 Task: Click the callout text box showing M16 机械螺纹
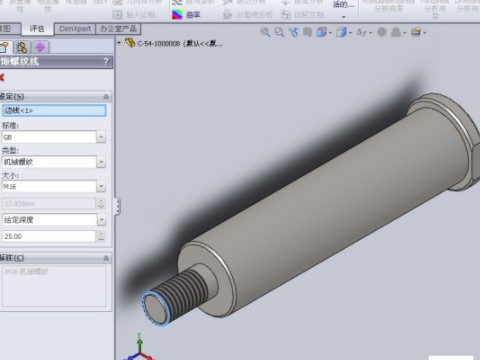tap(54, 286)
